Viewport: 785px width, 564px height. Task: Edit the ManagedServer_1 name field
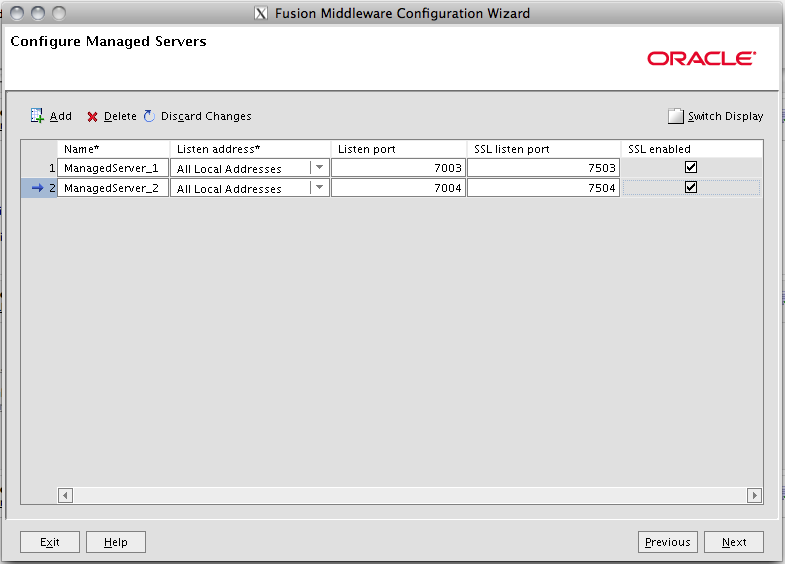pyautogui.click(x=113, y=168)
